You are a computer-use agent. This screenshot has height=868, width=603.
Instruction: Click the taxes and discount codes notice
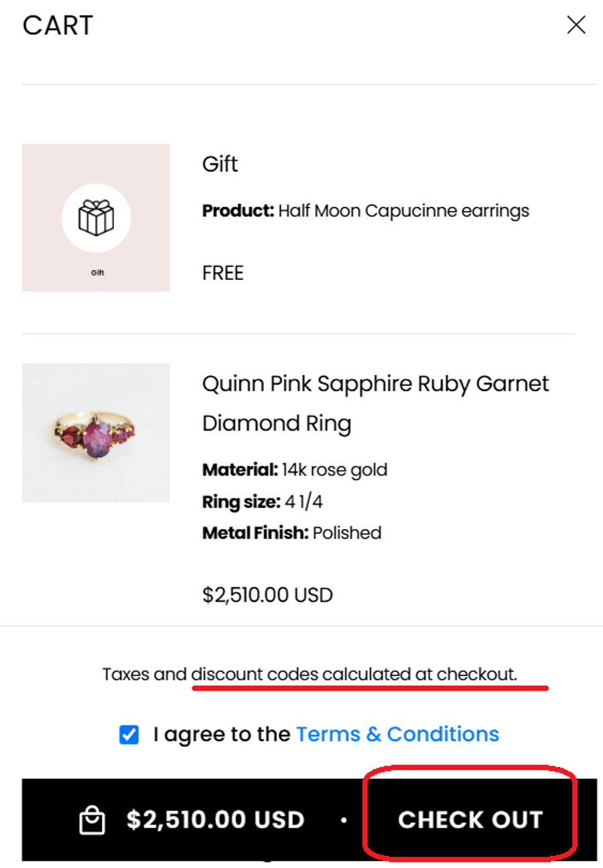coord(310,674)
